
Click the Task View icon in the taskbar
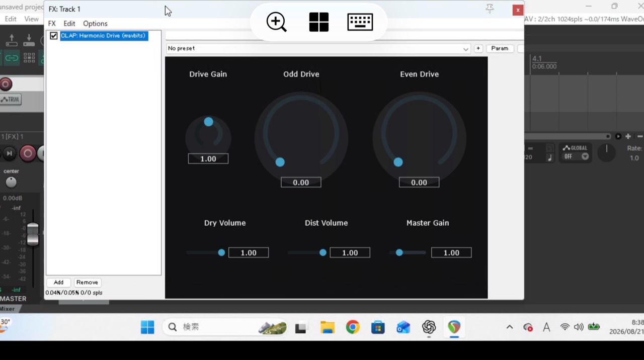click(x=301, y=327)
